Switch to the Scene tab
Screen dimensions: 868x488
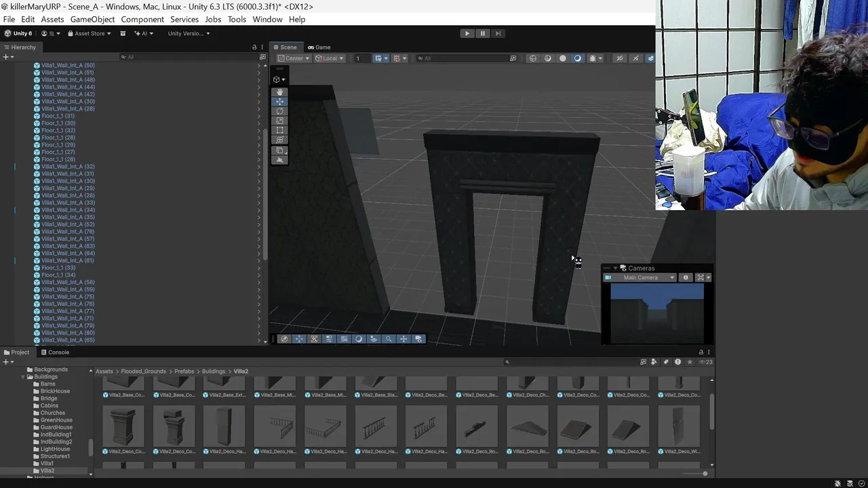coord(285,47)
